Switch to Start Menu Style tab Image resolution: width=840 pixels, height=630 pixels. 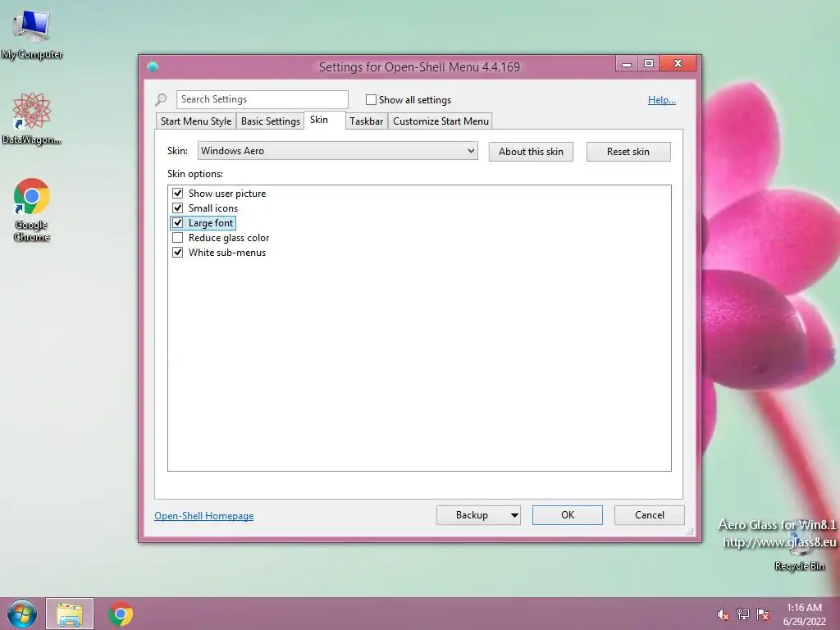pos(196,121)
